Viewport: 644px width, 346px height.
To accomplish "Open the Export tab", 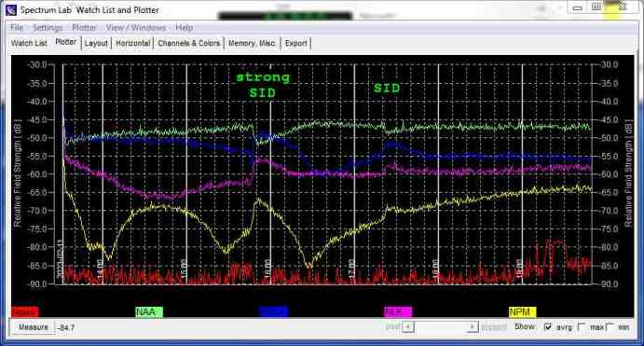I will click(295, 43).
